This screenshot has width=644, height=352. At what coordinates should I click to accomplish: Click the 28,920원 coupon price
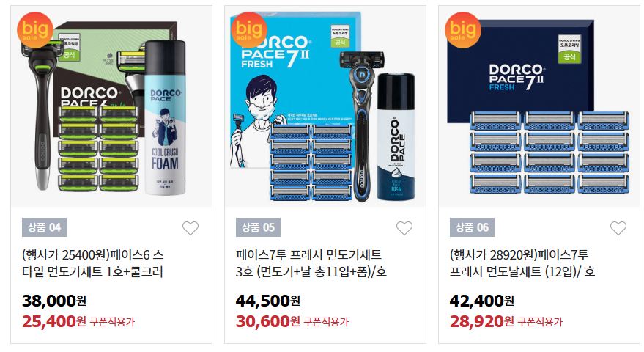click(x=482, y=322)
